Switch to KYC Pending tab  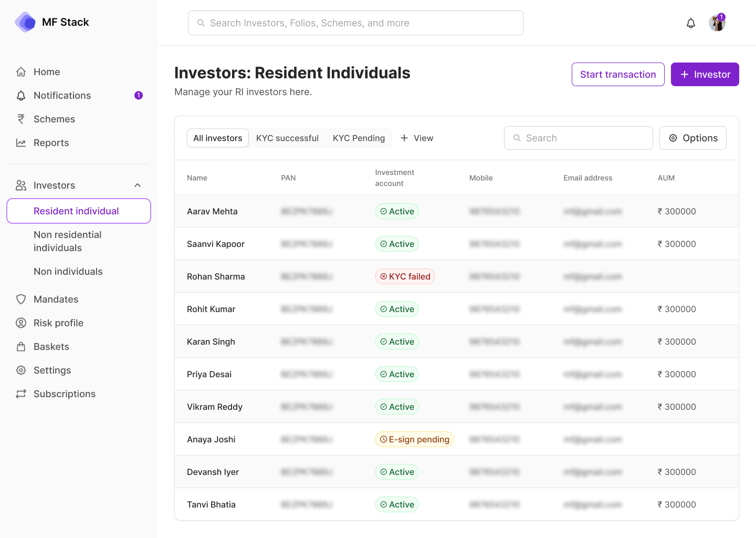pos(359,138)
